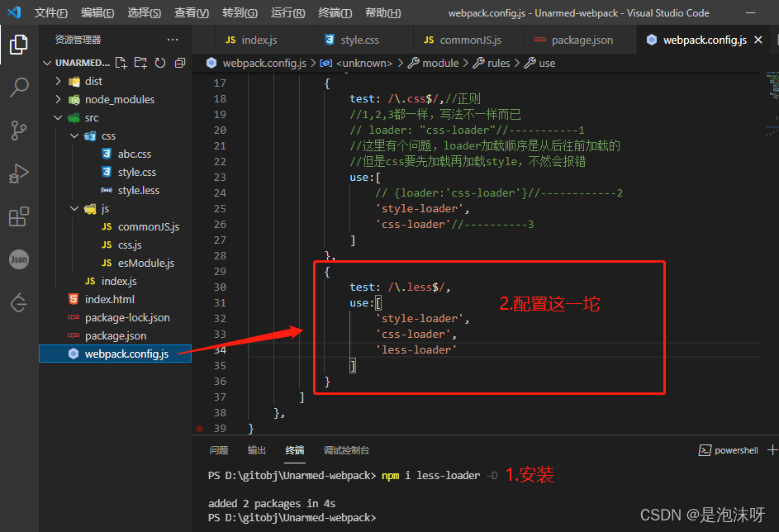Open the Search panel in the activity bar

pos(19,87)
